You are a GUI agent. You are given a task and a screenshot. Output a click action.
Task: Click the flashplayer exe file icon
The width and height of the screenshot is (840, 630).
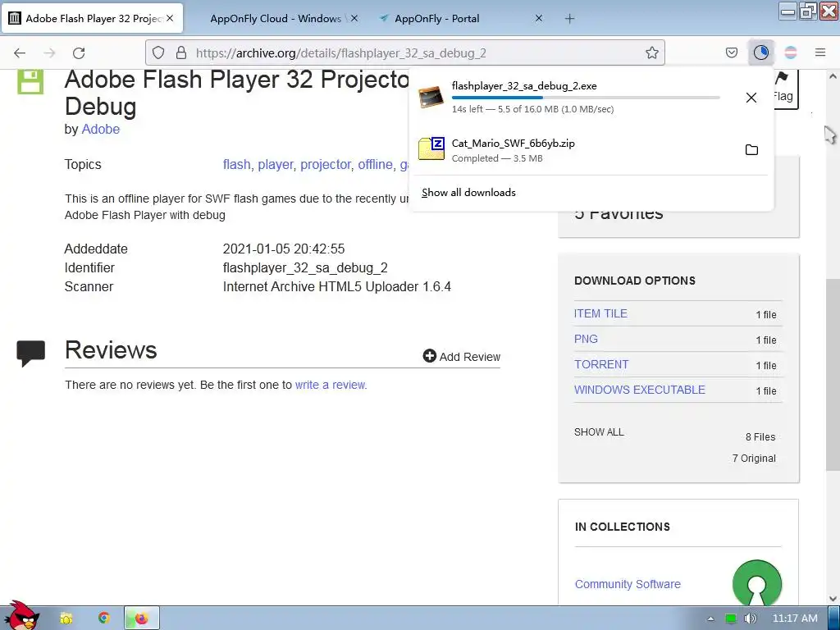[431, 97]
